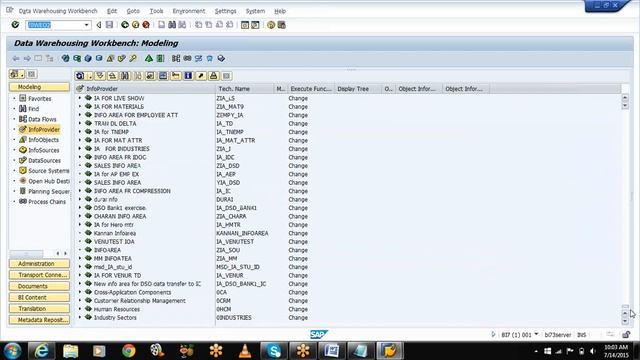
Task: Open the System menu
Action: tap(255, 11)
